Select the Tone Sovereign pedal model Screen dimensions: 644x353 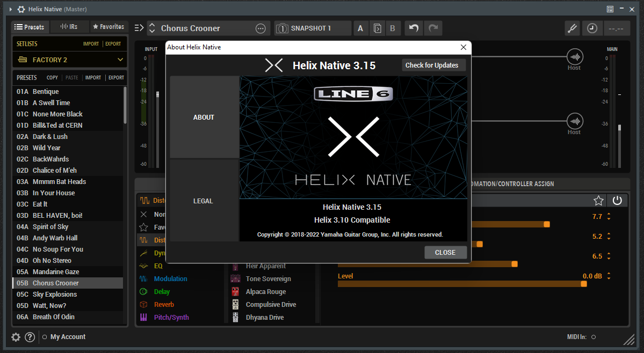click(x=268, y=279)
